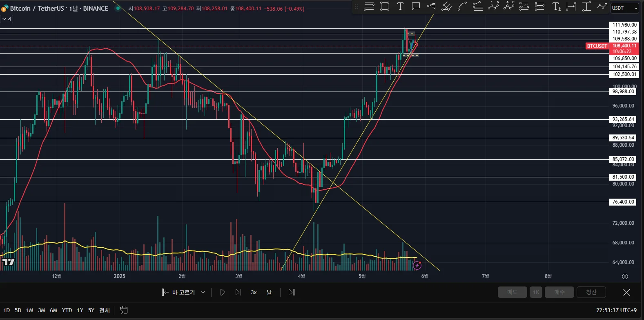The image size is (644, 320).
Task: Select the date range measure tool
Action: 571,6
